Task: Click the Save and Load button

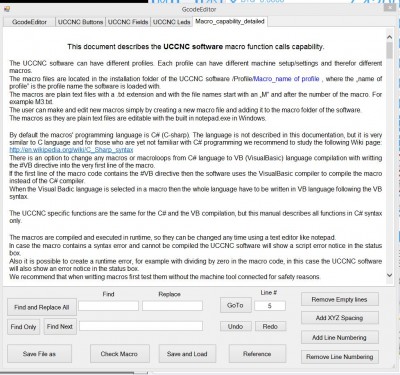Action: (x=187, y=354)
